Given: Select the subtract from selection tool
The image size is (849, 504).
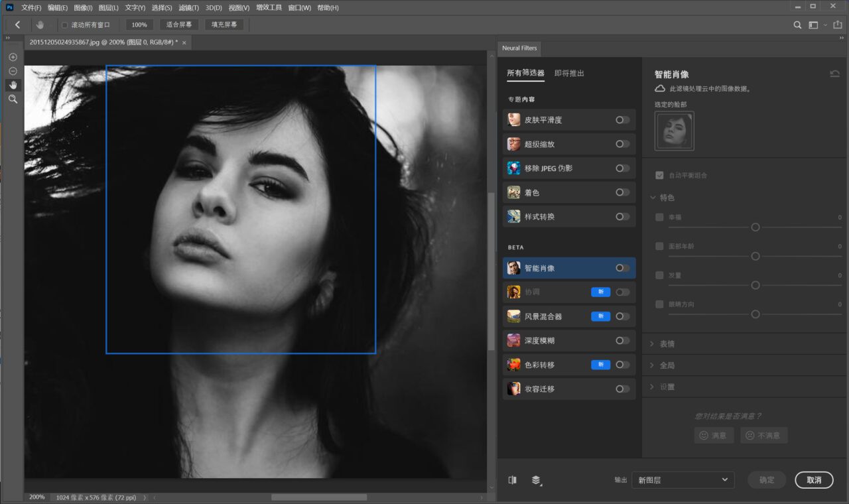Looking at the screenshot, I should click(x=13, y=71).
